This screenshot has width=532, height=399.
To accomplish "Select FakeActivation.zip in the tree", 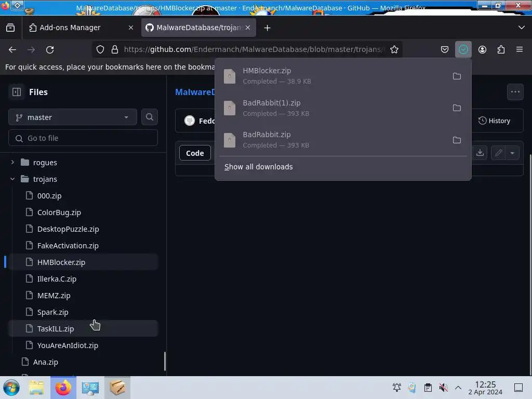I will pyautogui.click(x=68, y=246).
